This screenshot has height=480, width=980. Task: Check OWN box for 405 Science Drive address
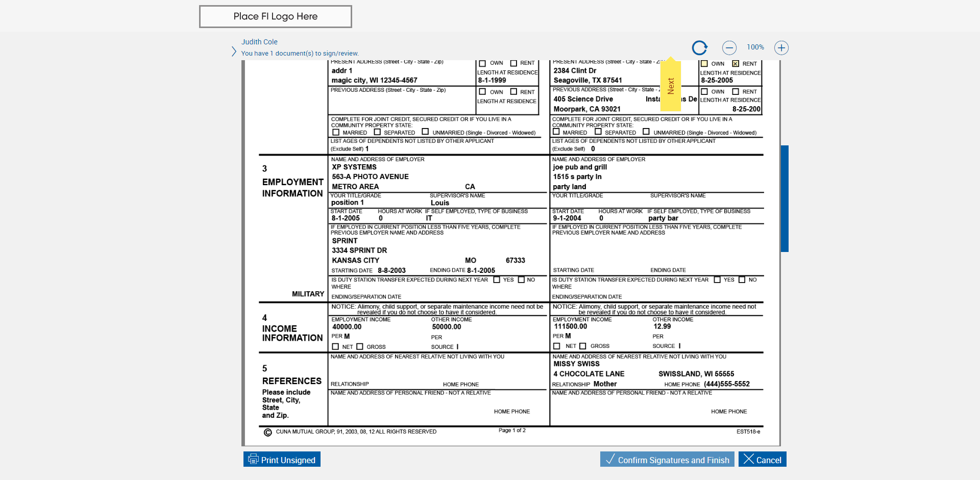(x=704, y=92)
